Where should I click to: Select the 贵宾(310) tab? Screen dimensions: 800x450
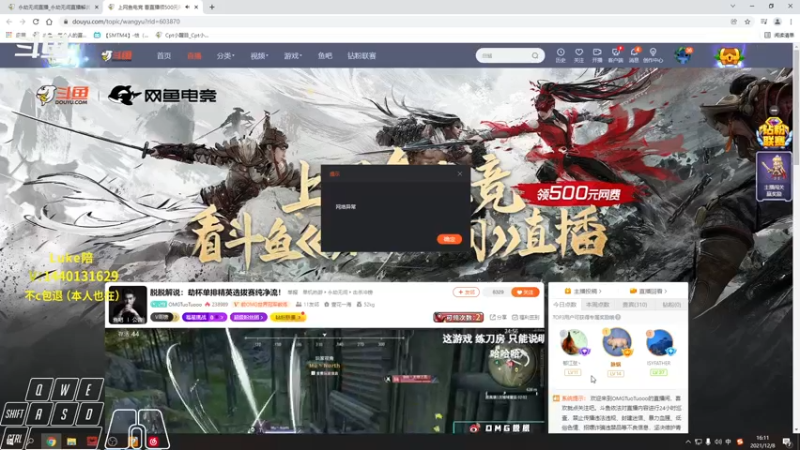click(x=635, y=305)
